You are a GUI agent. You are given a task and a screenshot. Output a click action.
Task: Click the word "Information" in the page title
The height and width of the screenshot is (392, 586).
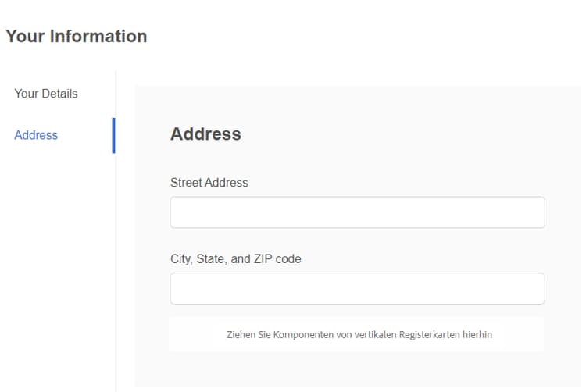98,36
